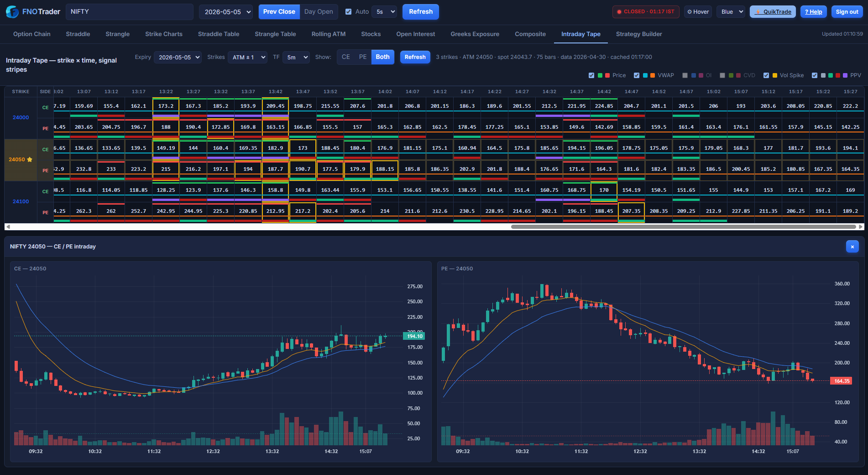Click the FNOTrader logo icon
This screenshot has height=475, width=868.
12,12
